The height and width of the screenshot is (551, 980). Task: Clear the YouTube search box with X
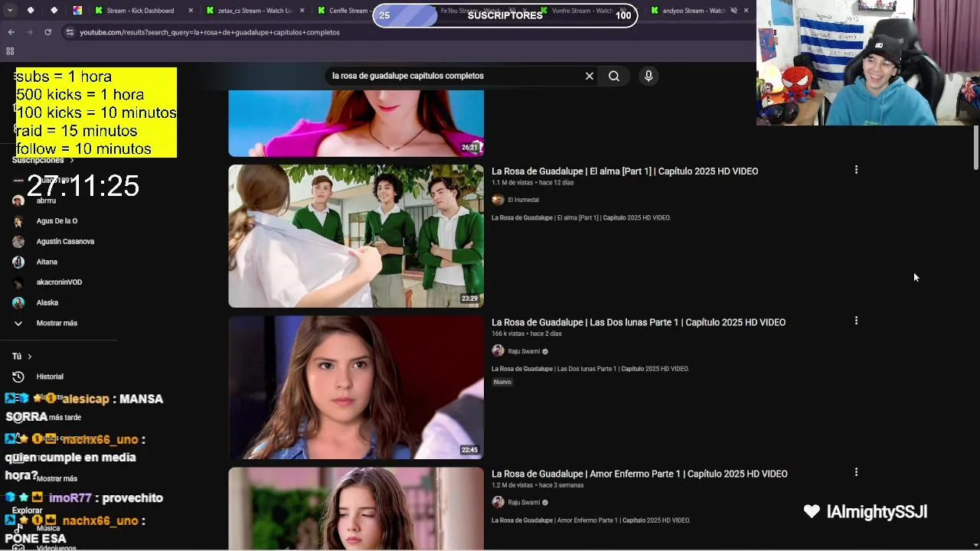coord(590,76)
